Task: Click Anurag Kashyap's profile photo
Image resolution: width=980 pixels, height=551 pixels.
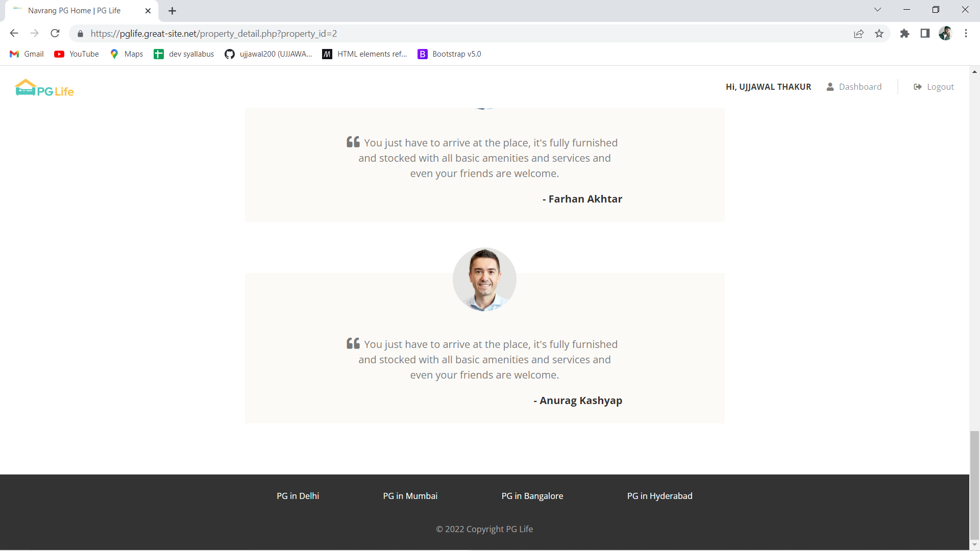Action: [484, 280]
